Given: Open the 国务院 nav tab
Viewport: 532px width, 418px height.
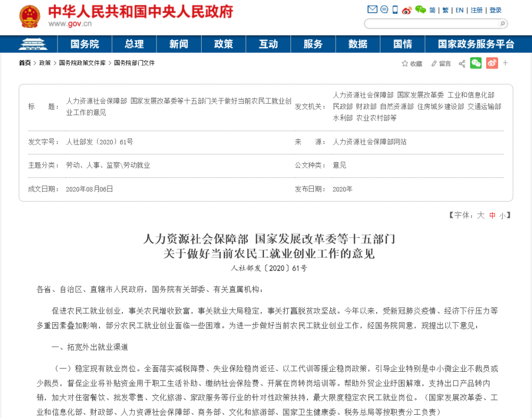Looking at the screenshot, I should (x=85, y=44).
